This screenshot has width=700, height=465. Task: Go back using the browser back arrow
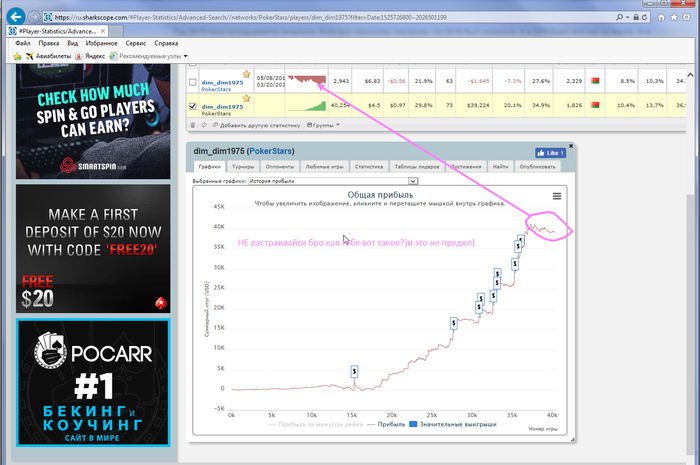16,17
